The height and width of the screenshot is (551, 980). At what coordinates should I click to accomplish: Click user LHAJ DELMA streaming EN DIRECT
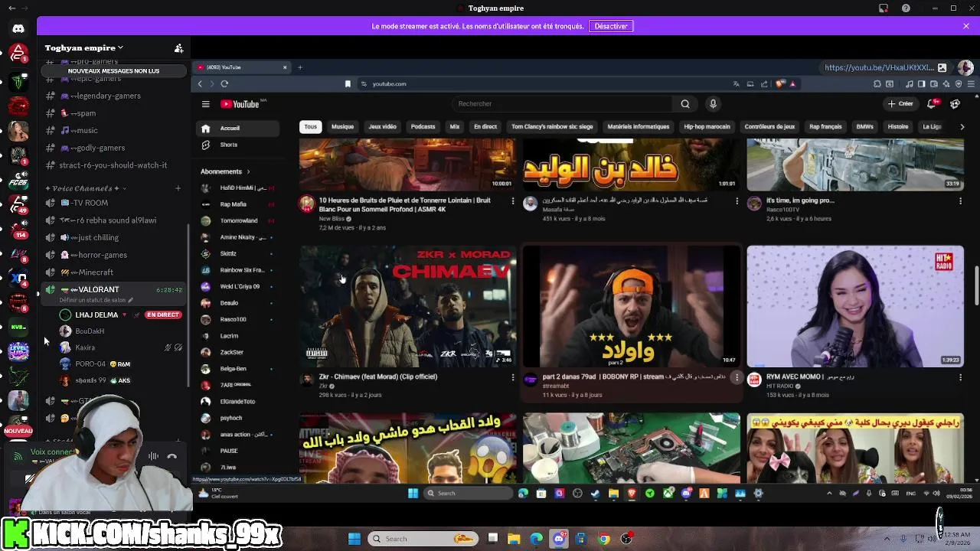point(121,315)
